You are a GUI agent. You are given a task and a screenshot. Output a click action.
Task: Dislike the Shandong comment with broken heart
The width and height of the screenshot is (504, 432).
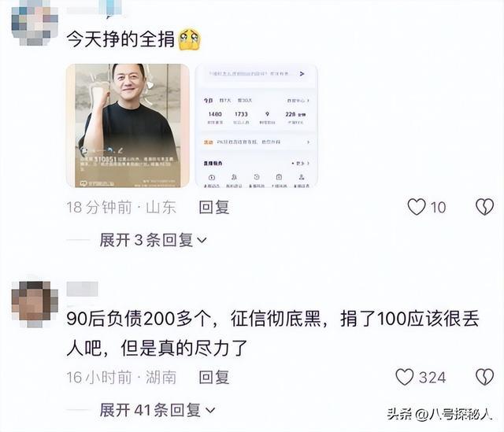[484, 207]
